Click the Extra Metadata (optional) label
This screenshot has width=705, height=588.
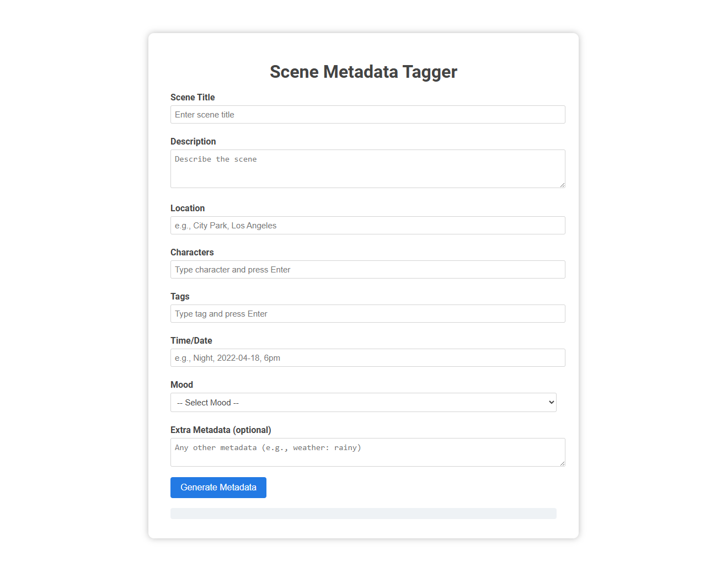point(221,430)
